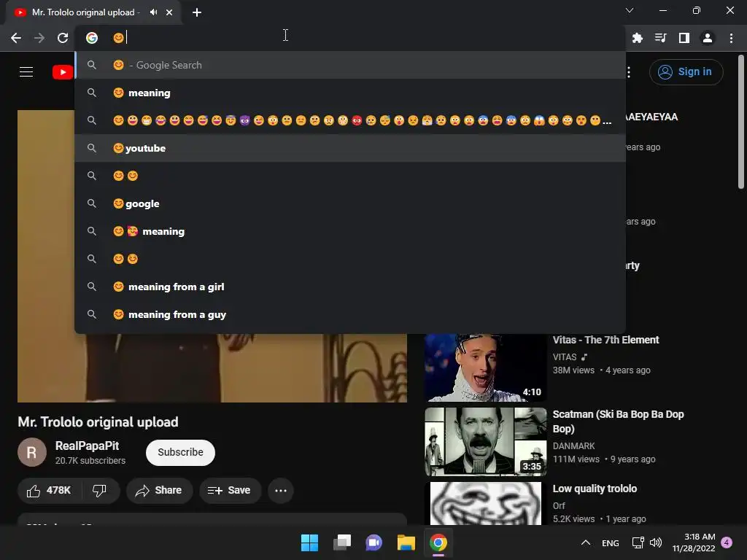The image size is (747, 560).
Task: Open the Chat app on the taskbar
Action: [x=374, y=542]
